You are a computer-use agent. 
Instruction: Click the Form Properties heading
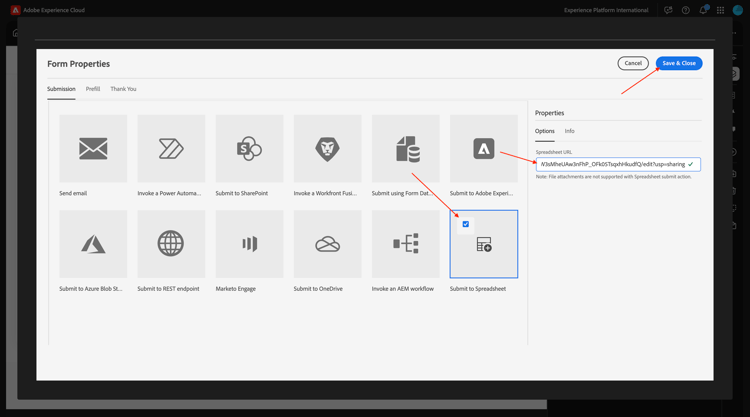pos(78,64)
